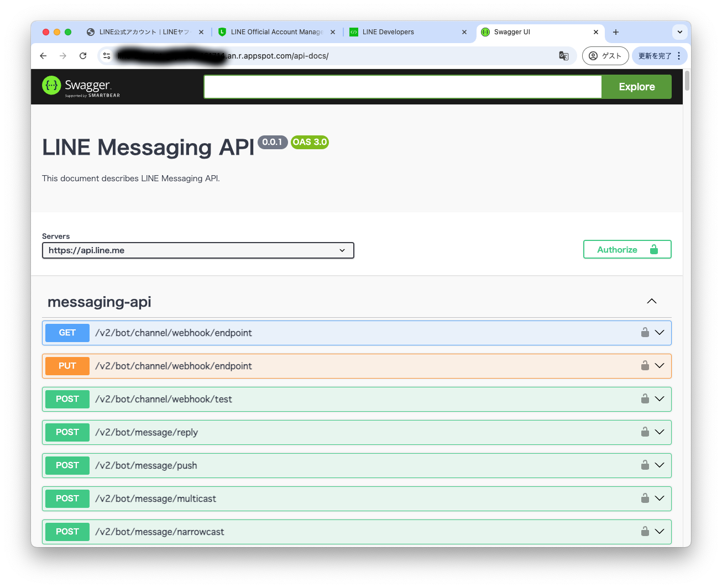Click the /v2/bot/message/reply path
Viewport: 722px width, 588px height.
[x=147, y=432]
